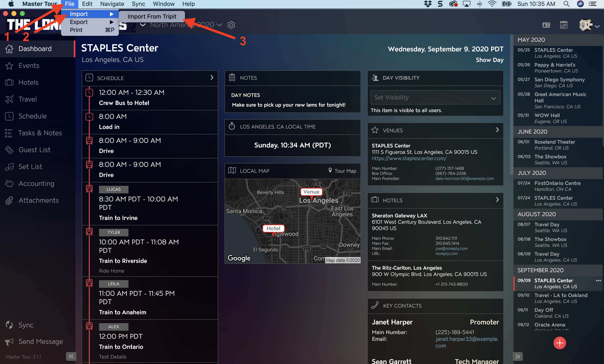Click the Send Message megaphone icon

9,342
